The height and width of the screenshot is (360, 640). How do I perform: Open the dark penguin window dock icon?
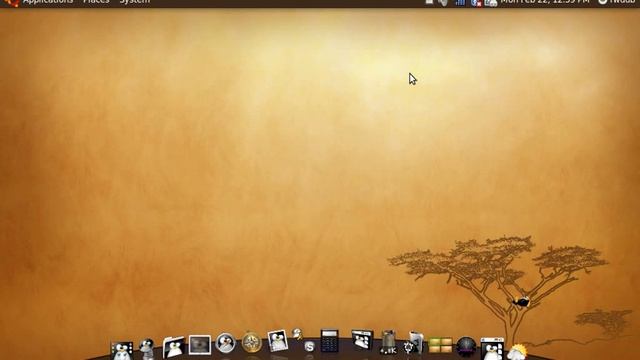362,340
